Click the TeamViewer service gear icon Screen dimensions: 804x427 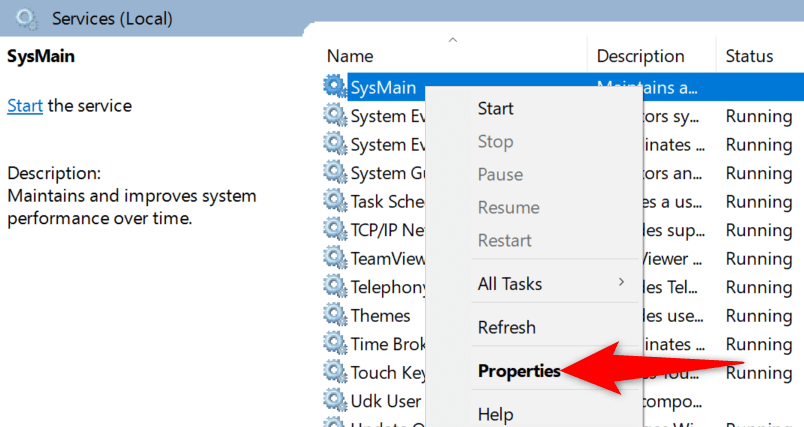click(335, 259)
